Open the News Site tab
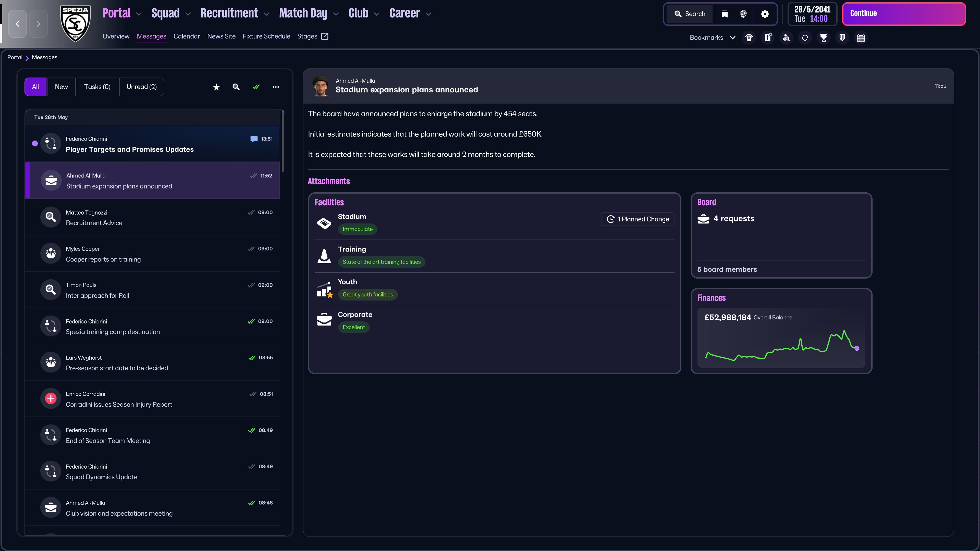The image size is (980, 551). click(221, 36)
